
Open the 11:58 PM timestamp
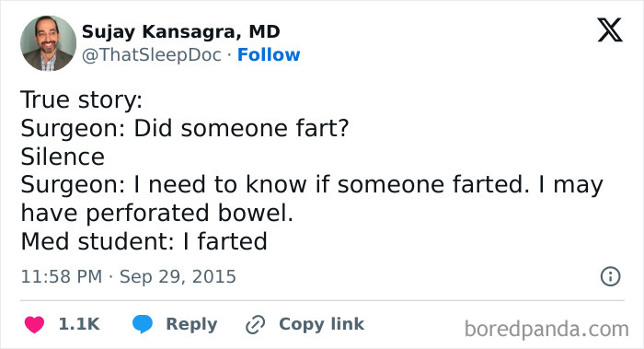click(x=62, y=276)
